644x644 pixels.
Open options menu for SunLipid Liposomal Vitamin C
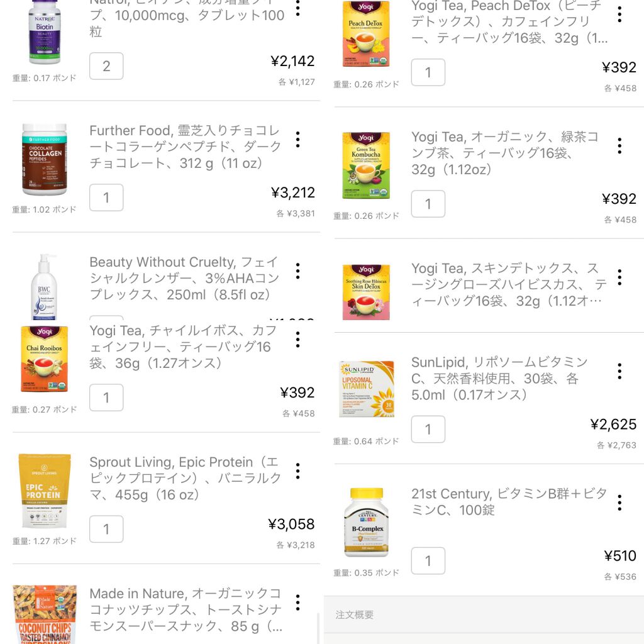pos(619,371)
